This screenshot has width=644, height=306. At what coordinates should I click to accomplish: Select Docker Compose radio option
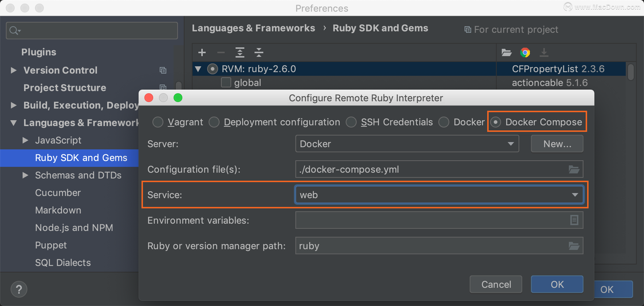[x=496, y=122]
